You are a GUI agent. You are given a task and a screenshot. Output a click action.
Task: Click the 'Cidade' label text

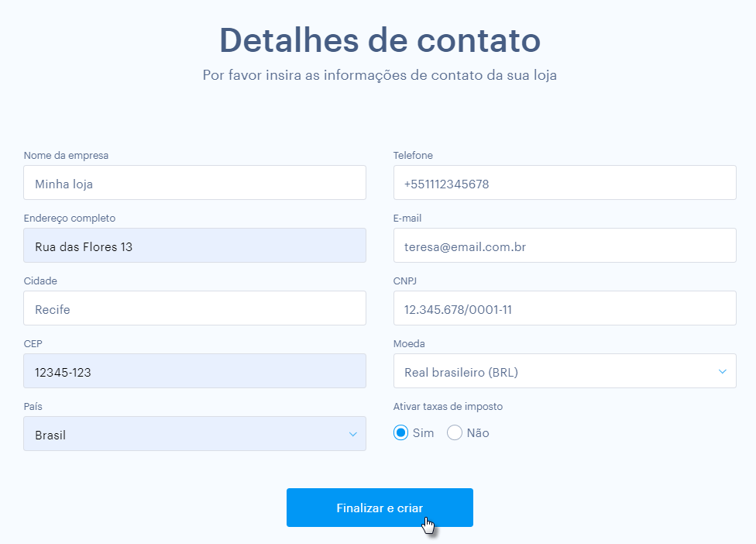tap(40, 281)
